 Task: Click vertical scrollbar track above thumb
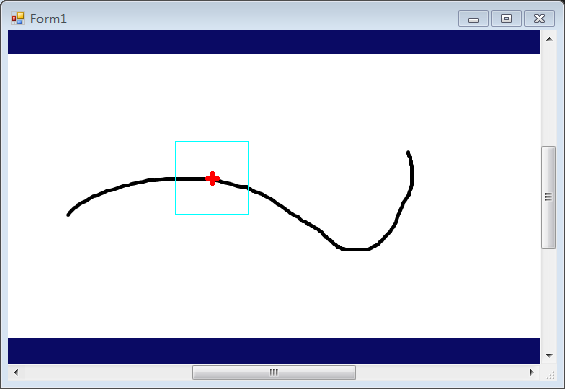coord(548,97)
